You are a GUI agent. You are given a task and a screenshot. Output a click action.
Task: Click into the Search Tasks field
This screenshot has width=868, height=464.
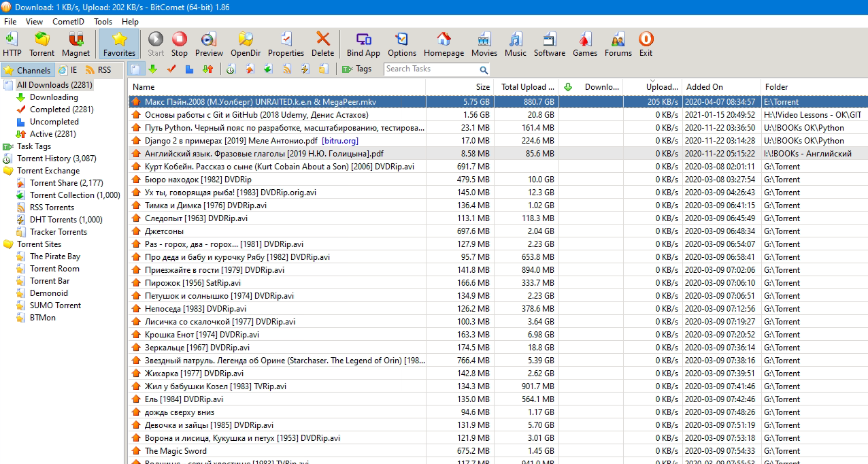pos(431,69)
